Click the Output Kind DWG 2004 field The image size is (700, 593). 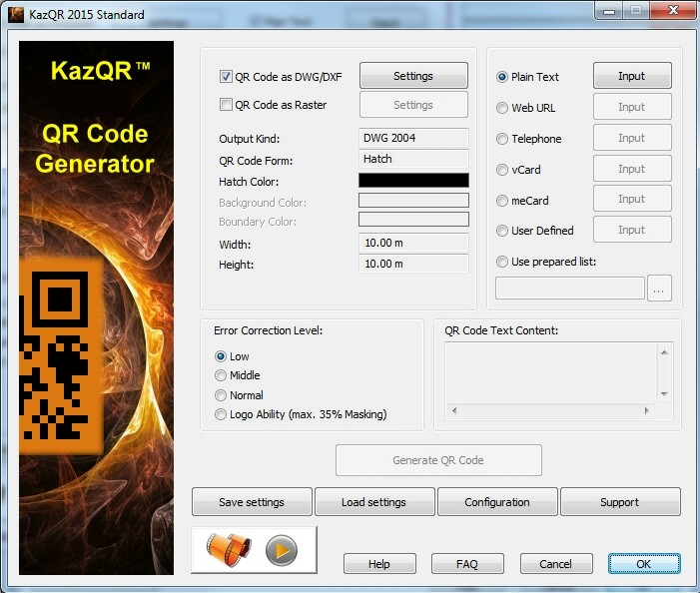[413, 138]
